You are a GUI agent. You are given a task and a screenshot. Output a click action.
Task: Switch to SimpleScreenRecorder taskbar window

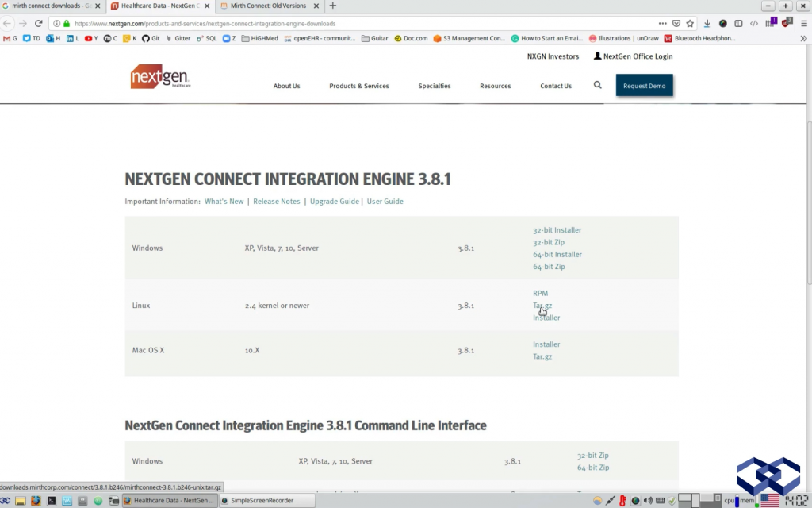266,501
